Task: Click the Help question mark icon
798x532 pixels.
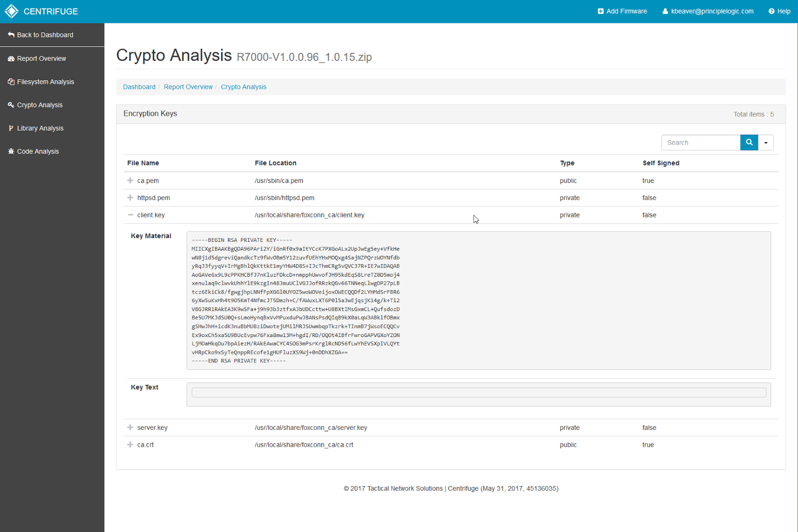Action: click(x=771, y=10)
